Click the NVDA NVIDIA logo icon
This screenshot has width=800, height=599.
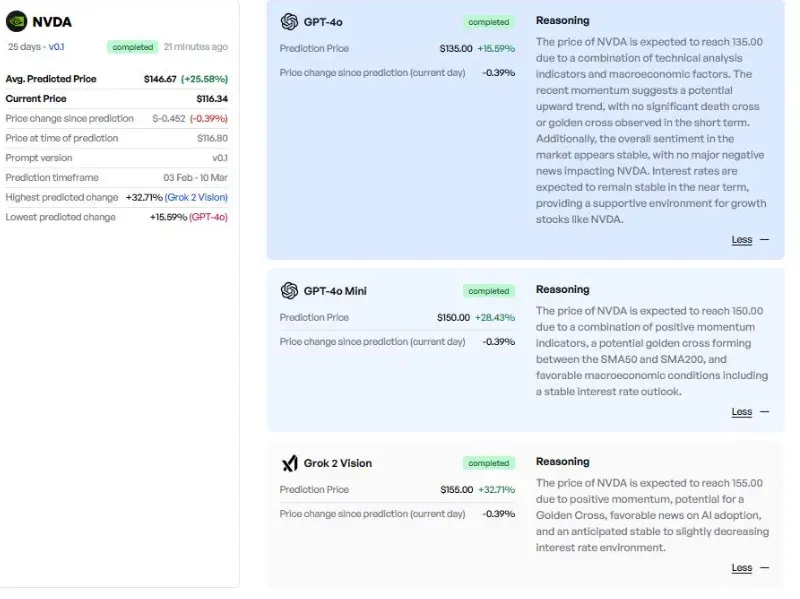(16, 21)
